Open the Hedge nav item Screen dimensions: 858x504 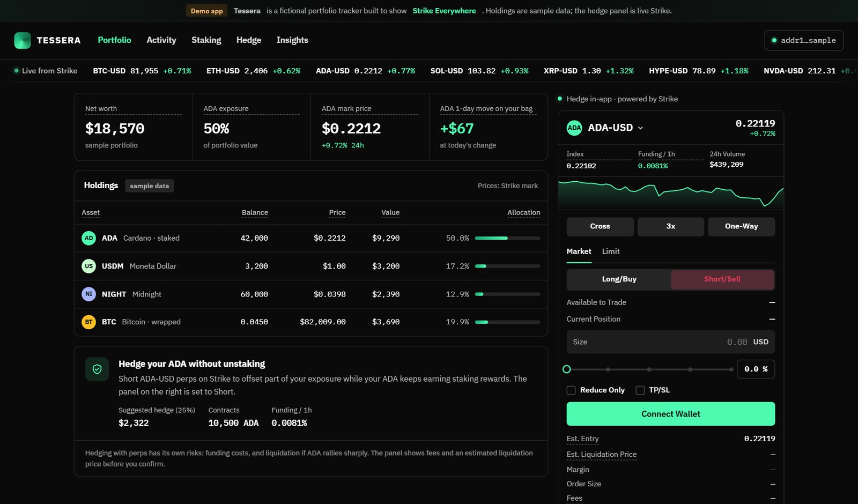pyautogui.click(x=249, y=40)
